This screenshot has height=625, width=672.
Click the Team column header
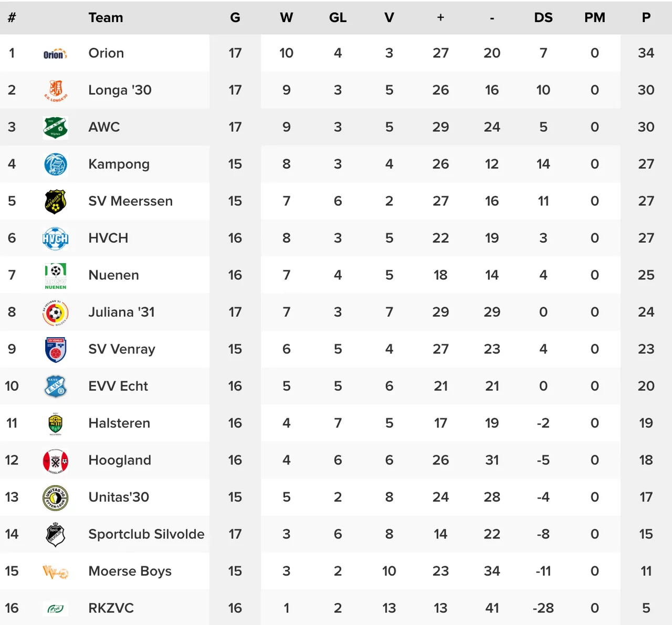pyautogui.click(x=106, y=18)
